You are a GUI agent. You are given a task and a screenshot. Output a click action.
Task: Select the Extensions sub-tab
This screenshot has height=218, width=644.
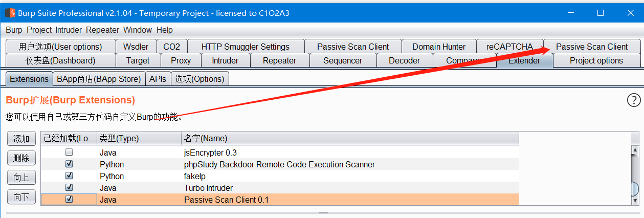(29, 79)
